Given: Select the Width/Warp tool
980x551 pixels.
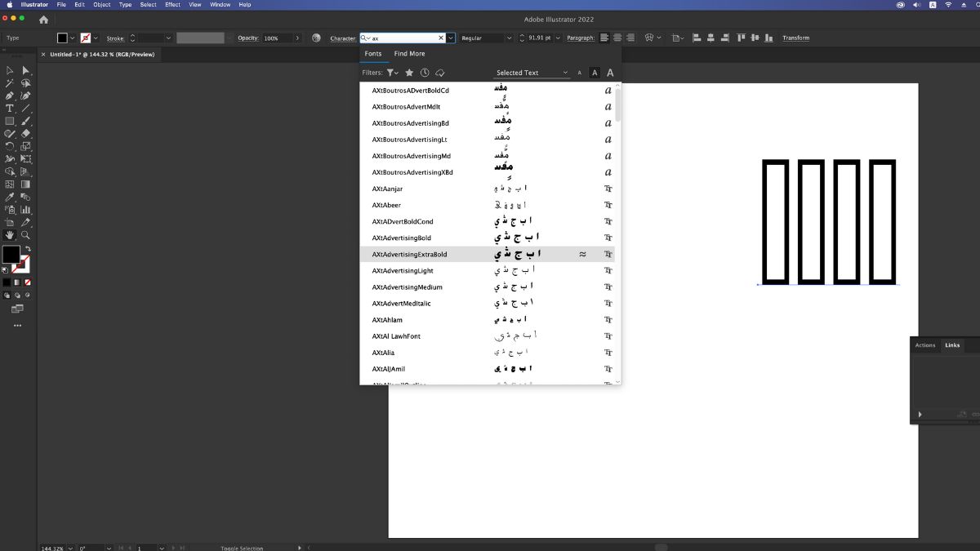Looking at the screenshot, I should [10, 159].
